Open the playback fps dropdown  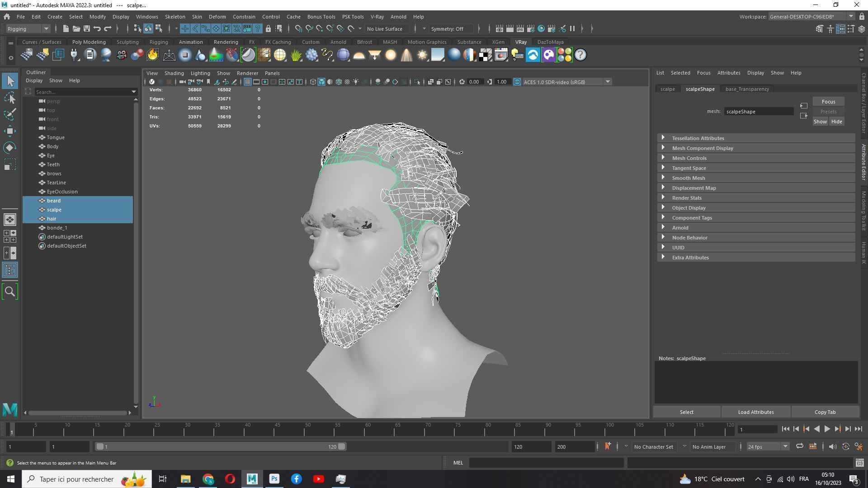[x=768, y=446]
